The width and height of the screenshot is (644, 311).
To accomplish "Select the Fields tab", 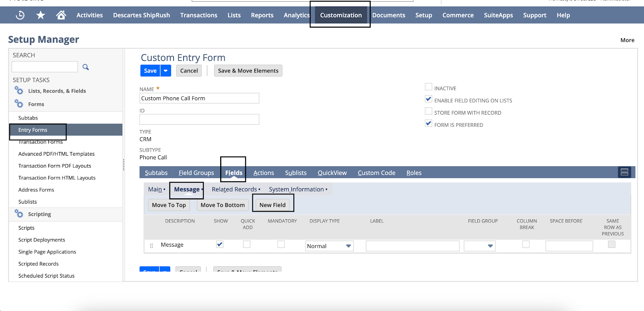I will point(234,173).
